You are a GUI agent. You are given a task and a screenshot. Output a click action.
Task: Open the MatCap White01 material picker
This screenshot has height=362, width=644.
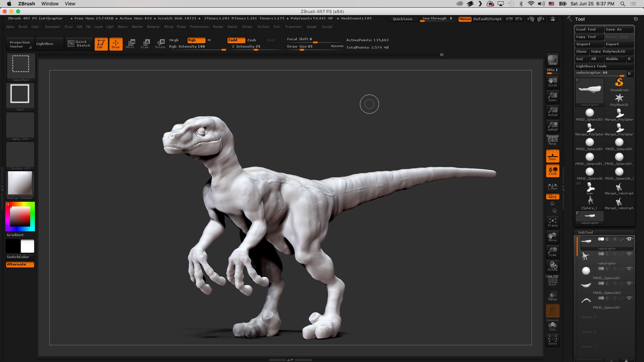tap(20, 185)
